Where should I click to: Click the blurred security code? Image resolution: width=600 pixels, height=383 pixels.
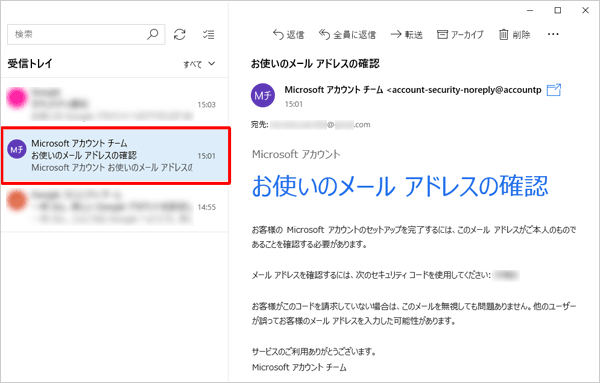pos(506,275)
